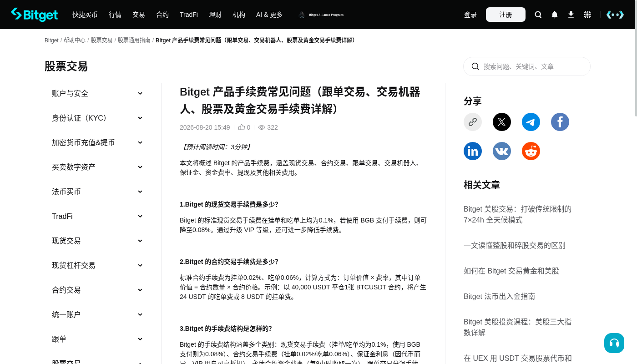
Task: Open the 快捷买币 menu
Action: 85,15
